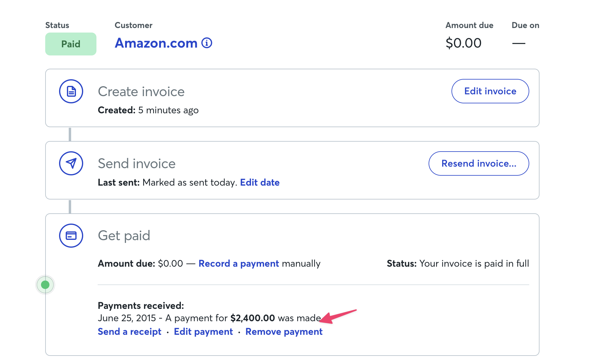Click the Create invoice document icon
The image size is (604, 364).
[71, 91]
